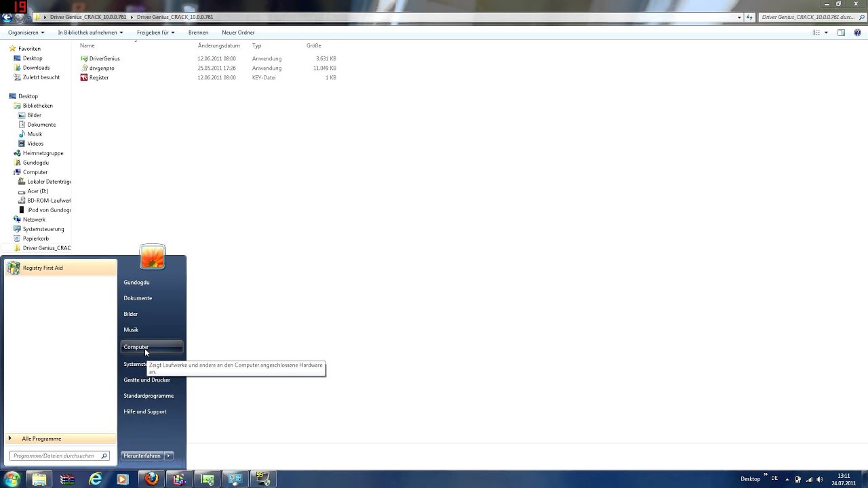Select Systemsteuerung in navigation tree
This screenshot has width=868, height=488.
coord(43,229)
